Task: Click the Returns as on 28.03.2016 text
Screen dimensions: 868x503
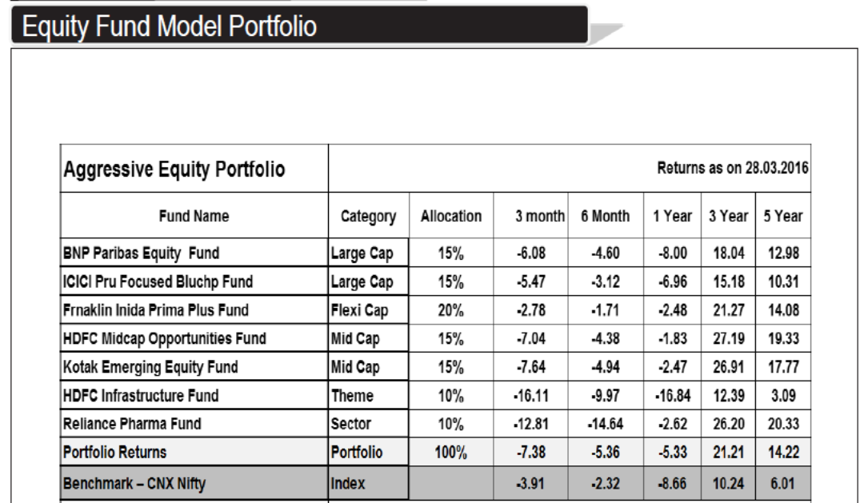Action: click(732, 169)
